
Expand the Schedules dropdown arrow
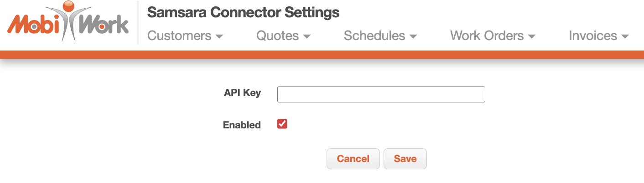click(413, 36)
